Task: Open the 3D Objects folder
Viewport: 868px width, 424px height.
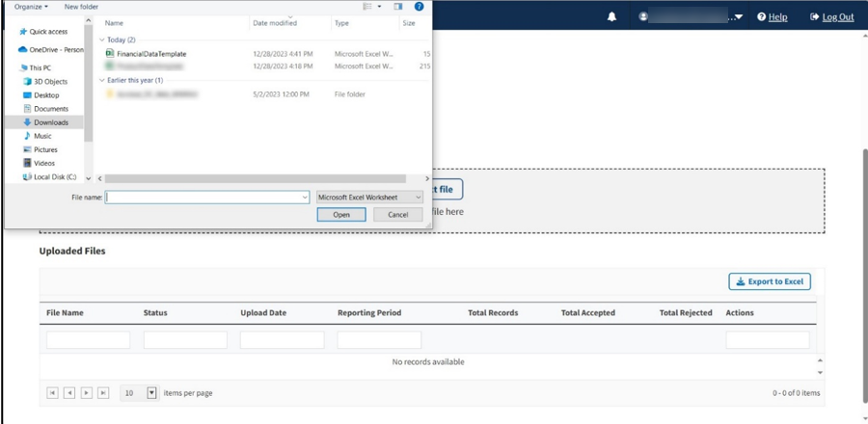Action: point(50,82)
